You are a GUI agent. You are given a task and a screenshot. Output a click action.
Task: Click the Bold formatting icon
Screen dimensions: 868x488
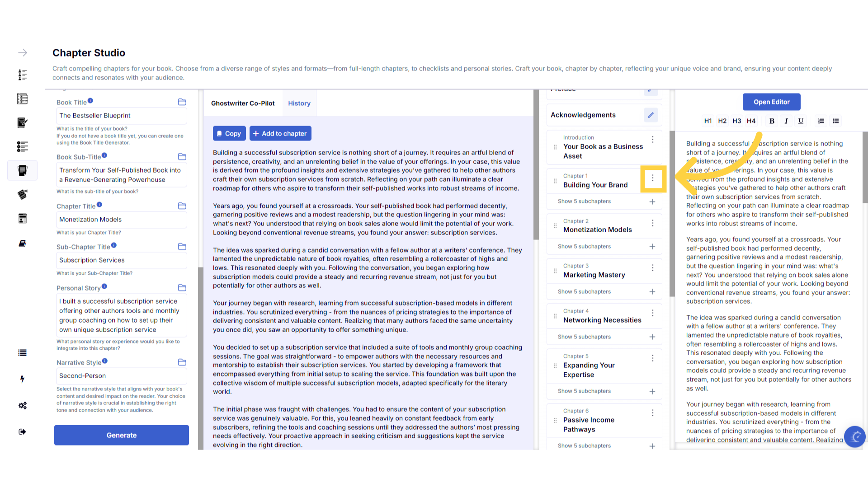(x=772, y=121)
